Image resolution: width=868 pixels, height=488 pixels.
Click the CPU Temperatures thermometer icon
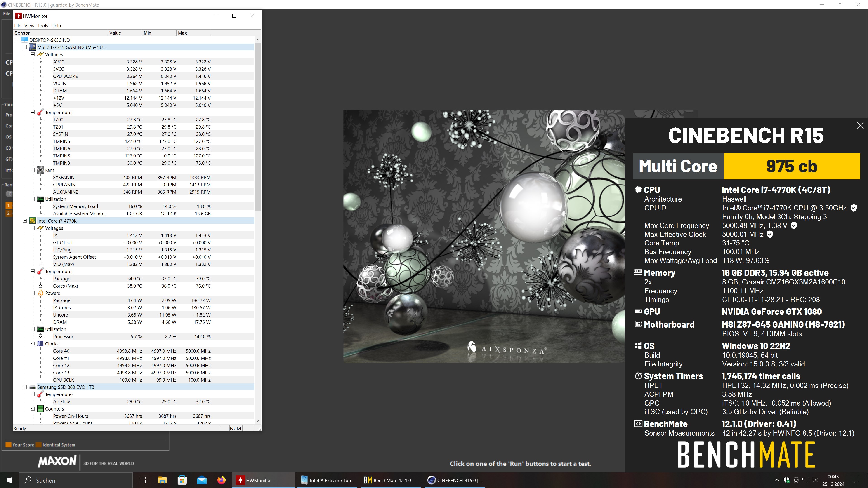[x=40, y=271]
